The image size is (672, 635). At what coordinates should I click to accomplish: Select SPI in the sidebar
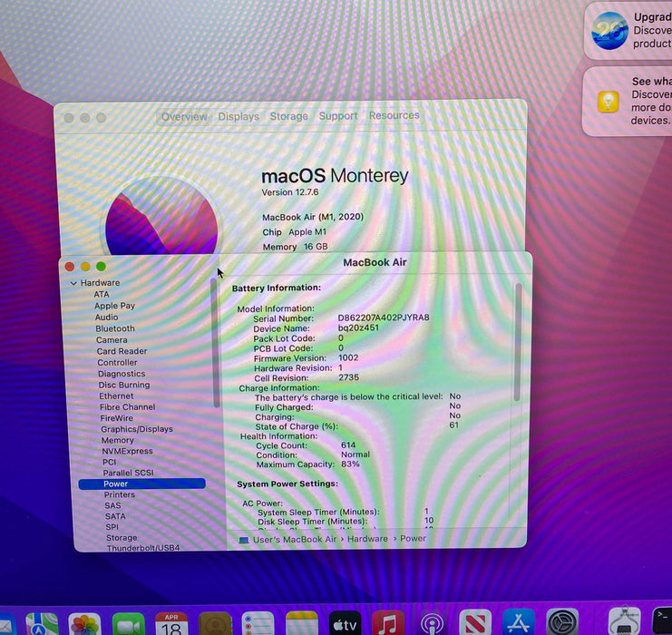coord(112,527)
